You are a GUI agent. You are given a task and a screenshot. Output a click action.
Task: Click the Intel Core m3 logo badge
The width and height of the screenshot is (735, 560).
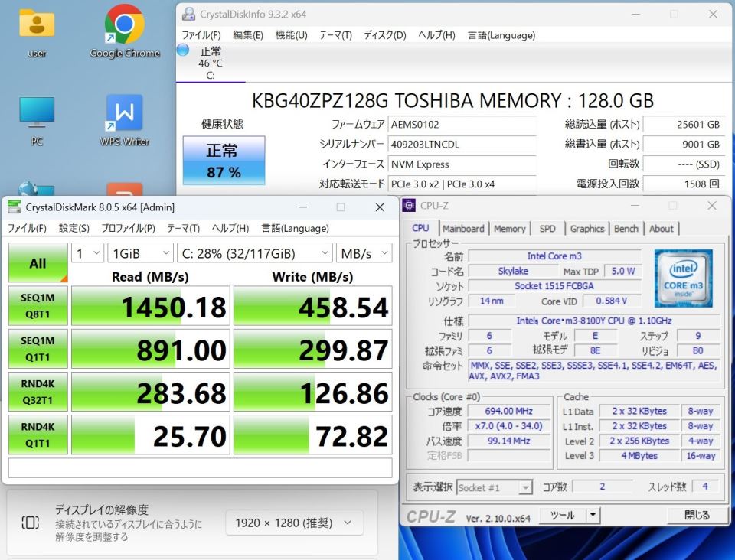[683, 278]
